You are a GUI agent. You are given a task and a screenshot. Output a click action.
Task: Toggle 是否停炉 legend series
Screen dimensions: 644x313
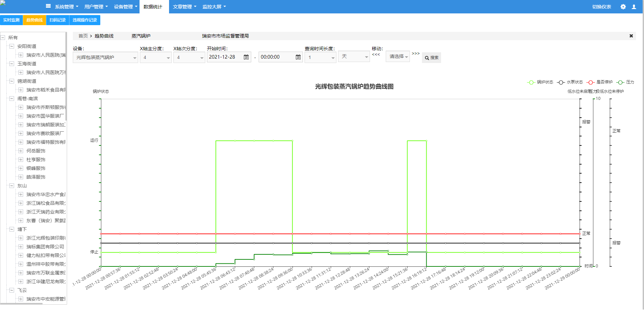pyautogui.click(x=600, y=82)
